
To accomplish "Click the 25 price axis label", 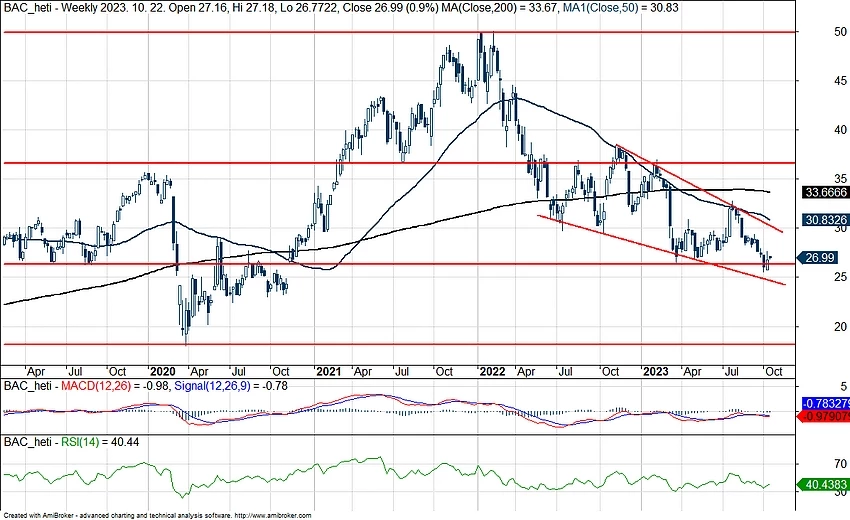I will pyautogui.click(x=840, y=277).
